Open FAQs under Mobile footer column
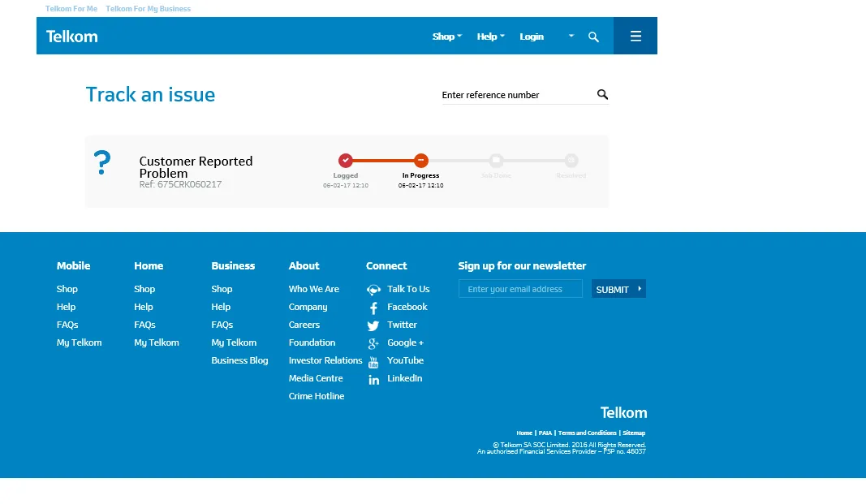Viewport: 866px width, 504px height. [x=67, y=325]
